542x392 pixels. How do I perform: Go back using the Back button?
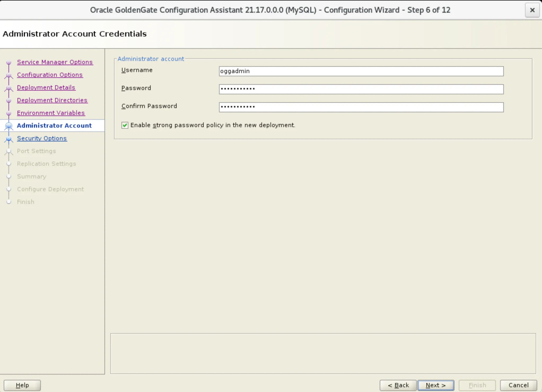(398, 385)
